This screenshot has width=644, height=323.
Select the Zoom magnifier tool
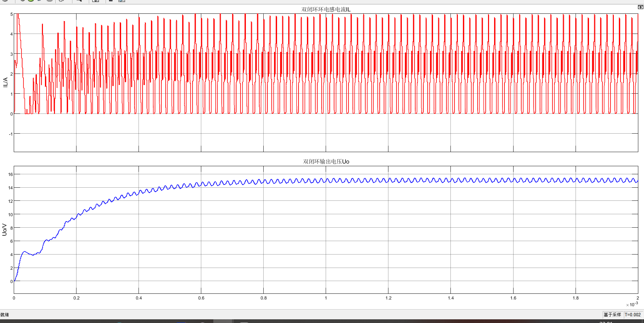click(79, 1)
